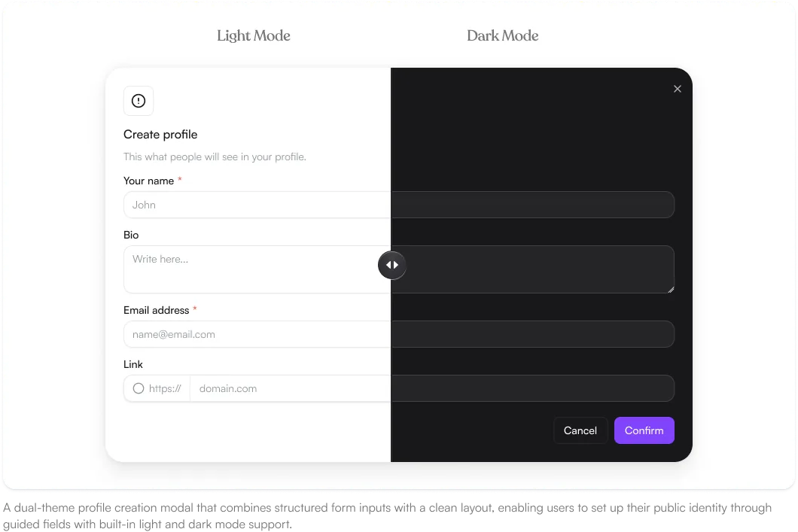The image size is (798, 532).
Task: Click the 'Your name' field label
Action: (x=148, y=181)
